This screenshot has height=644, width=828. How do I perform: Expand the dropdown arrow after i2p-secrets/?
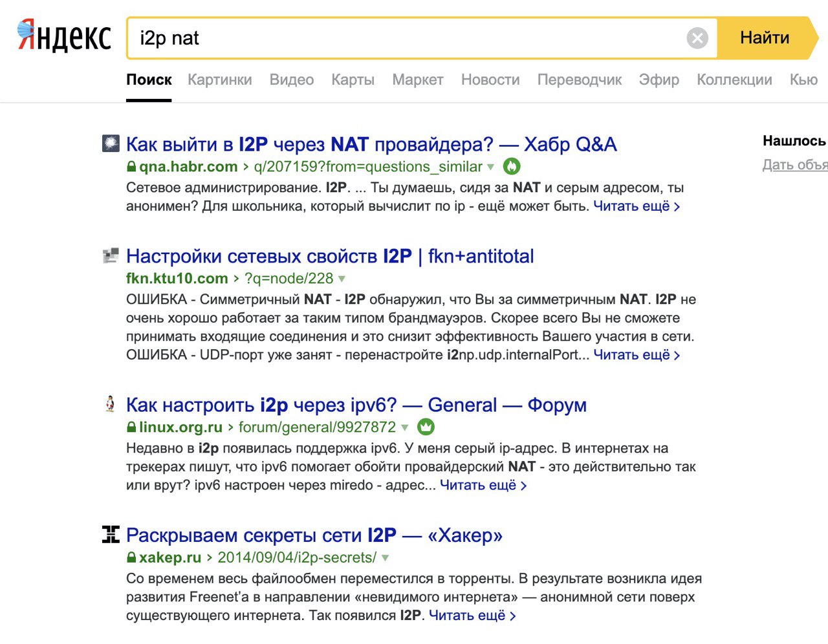click(385, 558)
